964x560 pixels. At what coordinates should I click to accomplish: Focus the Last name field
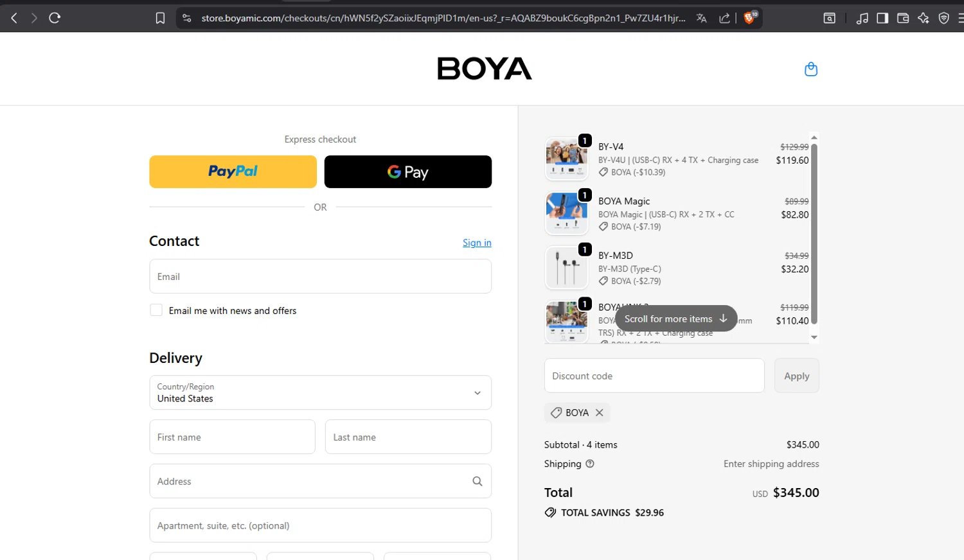pos(408,437)
